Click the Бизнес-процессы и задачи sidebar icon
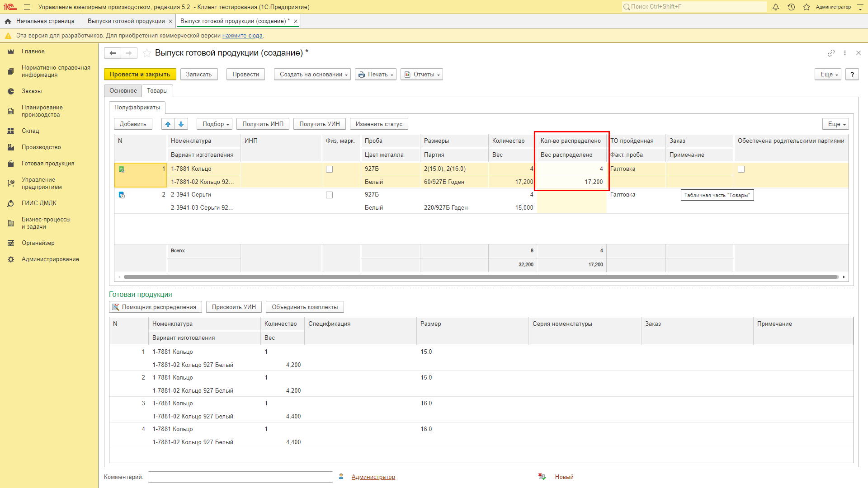868x488 pixels. [11, 223]
